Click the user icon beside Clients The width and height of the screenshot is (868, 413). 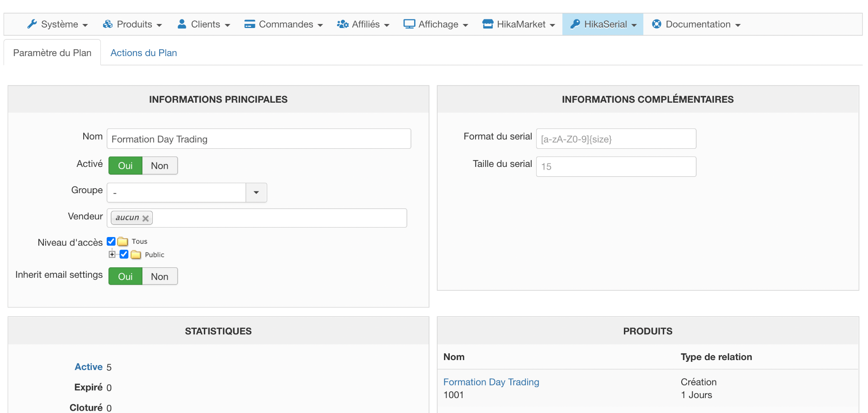tap(182, 24)
